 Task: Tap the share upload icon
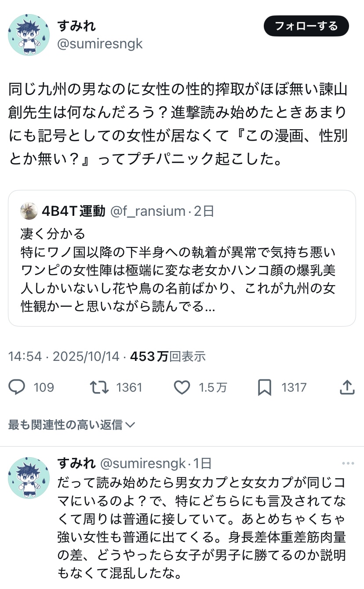tap(347, 387)
